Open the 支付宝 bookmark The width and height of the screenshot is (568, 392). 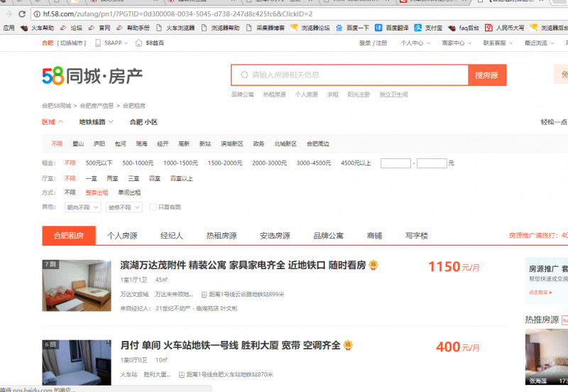tap(428, 28)
